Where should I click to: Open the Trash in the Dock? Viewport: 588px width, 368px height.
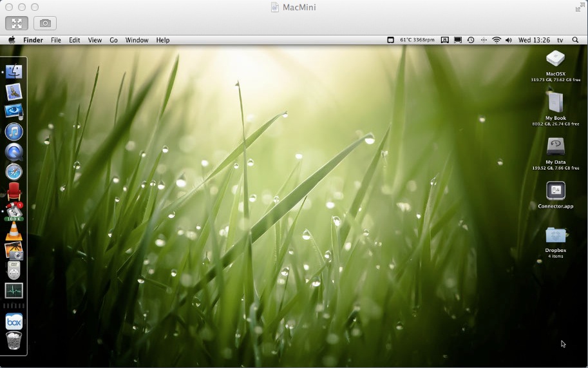[x=14, y=341]
